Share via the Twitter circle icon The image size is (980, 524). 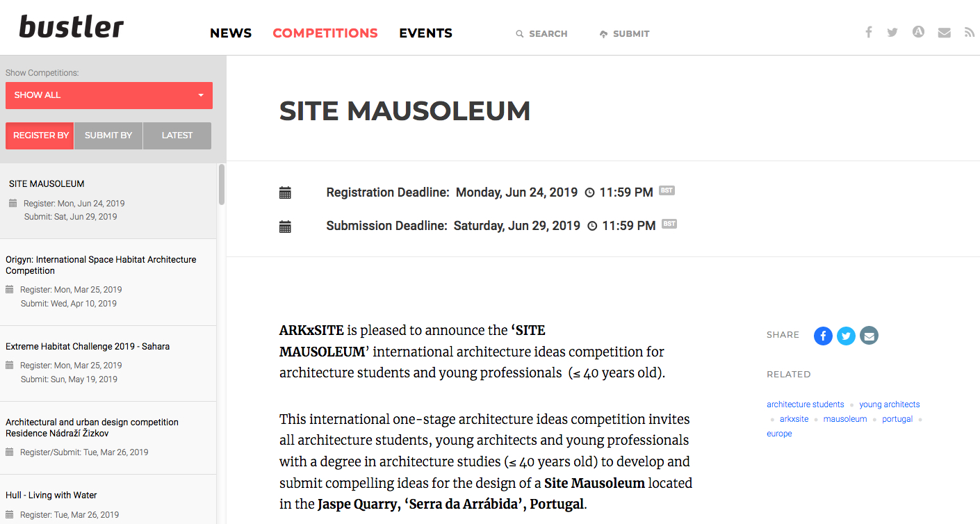tap(846, 336)
